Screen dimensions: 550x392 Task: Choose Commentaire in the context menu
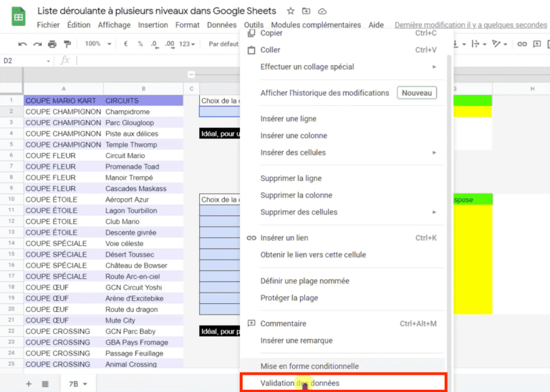(x=344, y=324)
